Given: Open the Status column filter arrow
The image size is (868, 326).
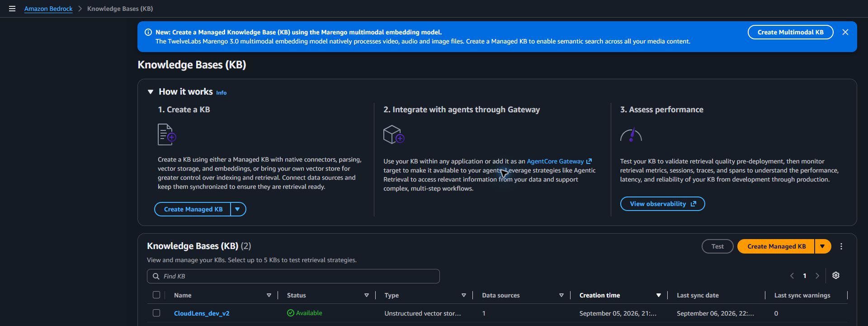Looking at the screenshot, I should click(366, 295).
